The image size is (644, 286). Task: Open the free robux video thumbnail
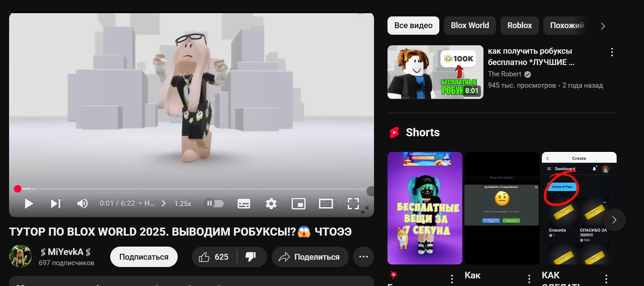pyautogui.click(x=435, y=72)
